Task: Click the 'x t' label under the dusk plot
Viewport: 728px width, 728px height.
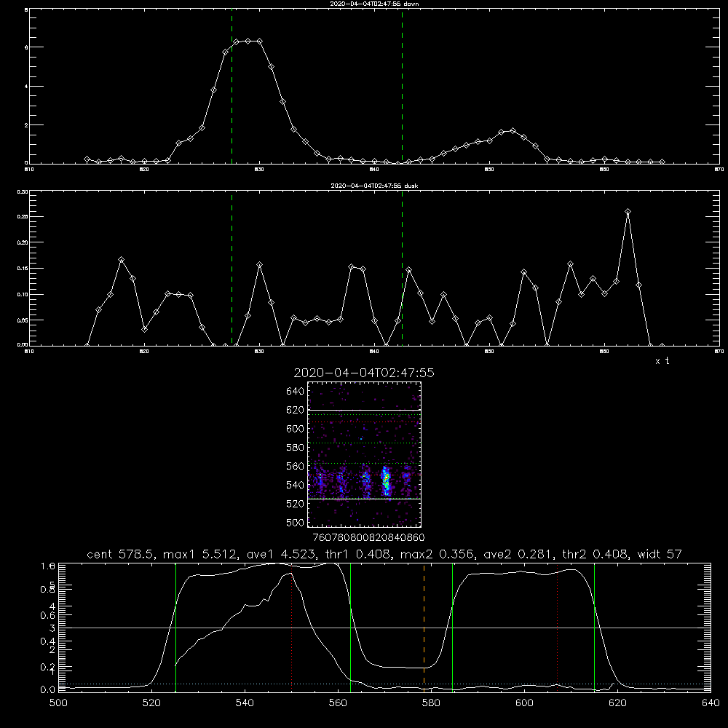Action: tap(662, 361)
